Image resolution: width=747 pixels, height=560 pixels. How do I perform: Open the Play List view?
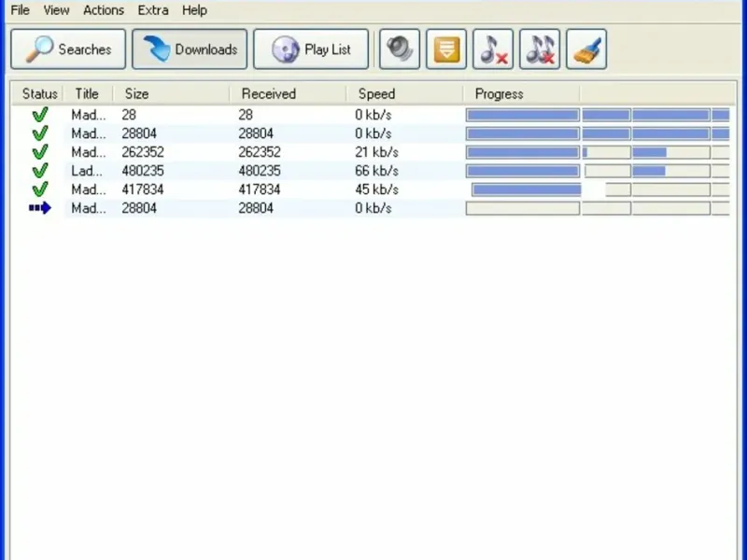(x=311, y=49)
